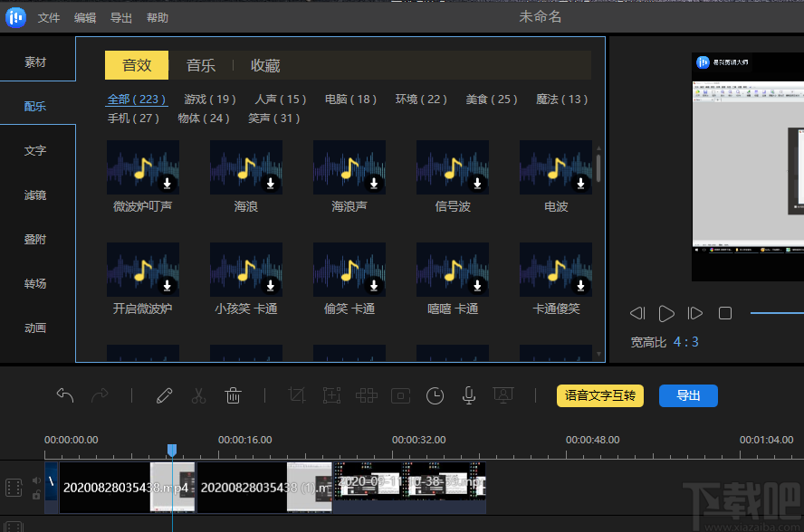The width and height of the screenshot is (804, 532).
Task: Click the mosaic grid tool icon
Action: pyautogui.click(x=366, y=395)
